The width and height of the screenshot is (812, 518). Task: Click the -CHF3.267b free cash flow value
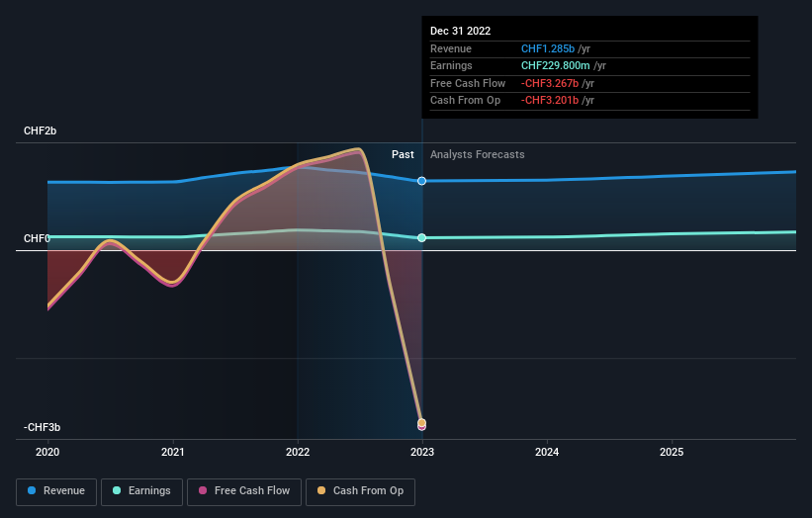click(550, 83)
